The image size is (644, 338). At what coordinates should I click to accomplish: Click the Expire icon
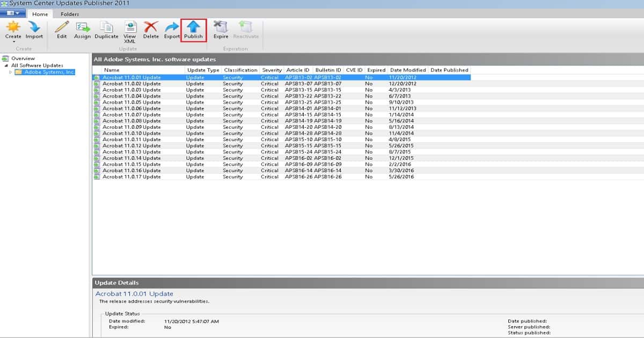(x=221, y=27)
